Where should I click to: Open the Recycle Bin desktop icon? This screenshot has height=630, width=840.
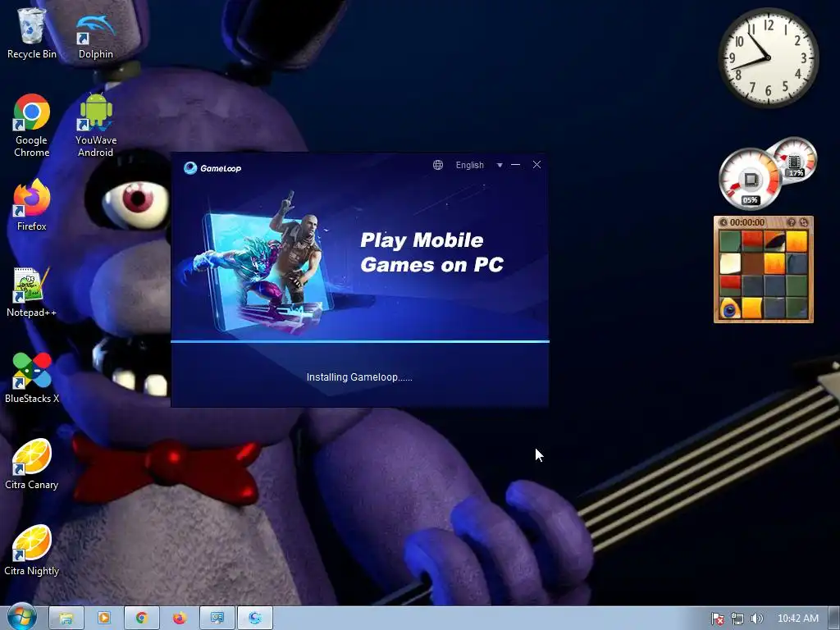32,33
